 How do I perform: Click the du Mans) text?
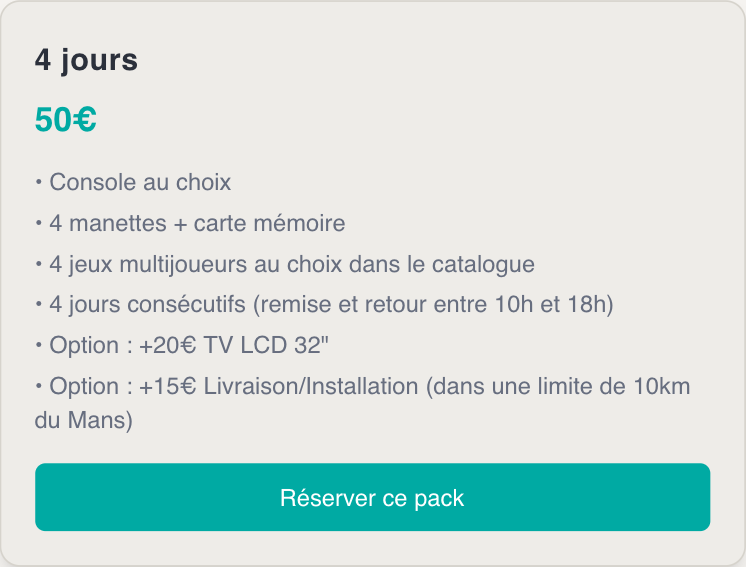(x=84, y=420)
